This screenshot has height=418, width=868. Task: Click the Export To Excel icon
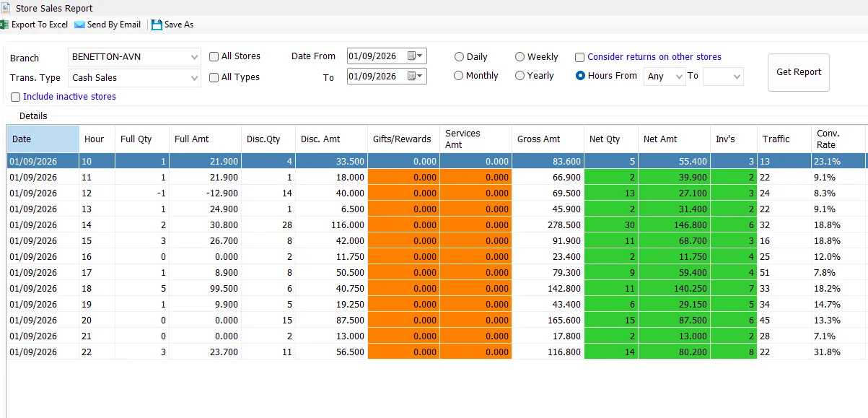click(4, 25)
